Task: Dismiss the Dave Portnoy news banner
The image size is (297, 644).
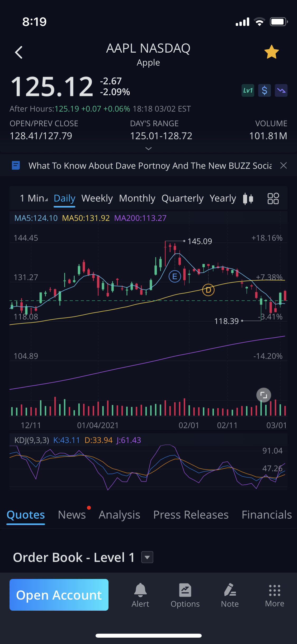Action: 283,165
